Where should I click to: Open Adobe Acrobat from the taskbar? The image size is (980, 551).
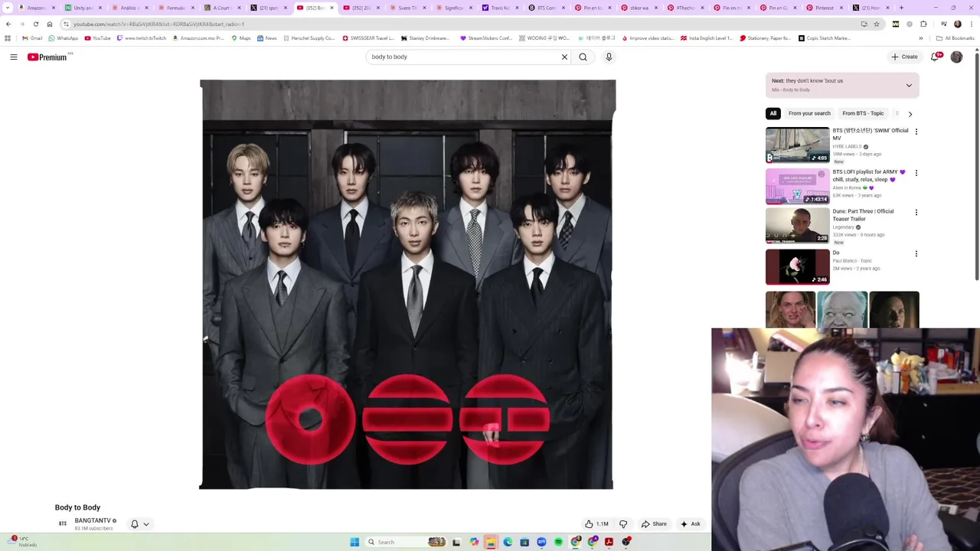coord(609,542)
